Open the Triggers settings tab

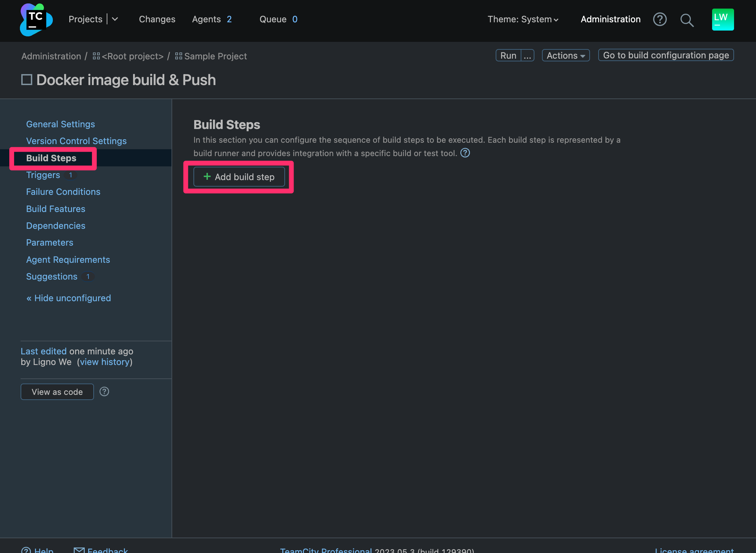(43, 175)
